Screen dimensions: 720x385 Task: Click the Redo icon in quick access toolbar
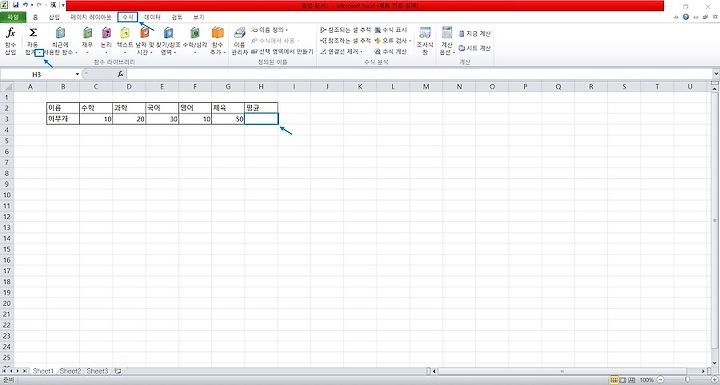(40, 5)
